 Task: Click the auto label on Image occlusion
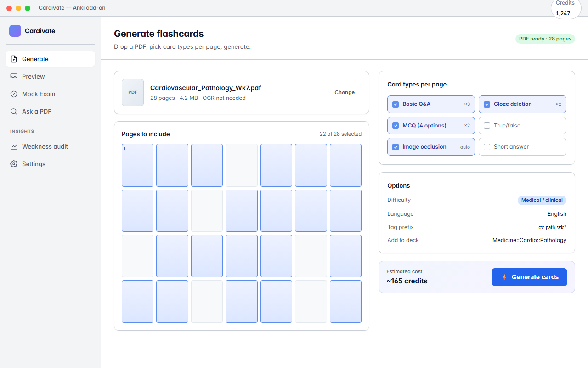pos(465,147)
